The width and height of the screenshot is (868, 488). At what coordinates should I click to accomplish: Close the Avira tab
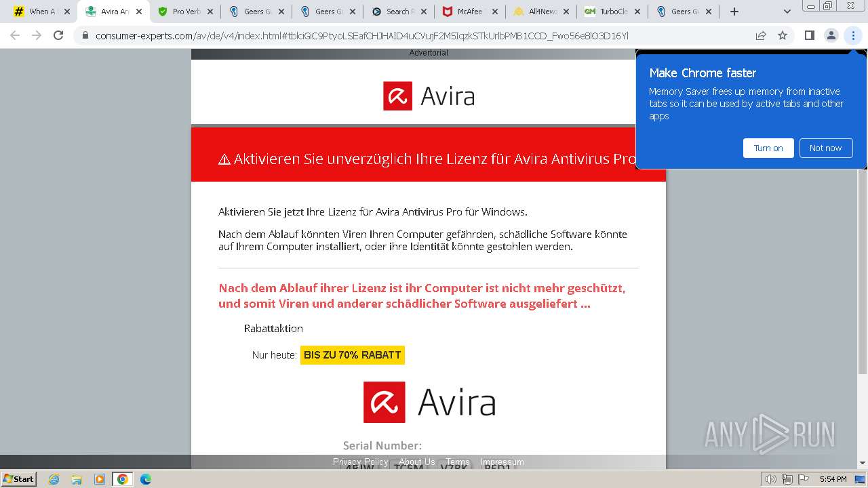(x=138, y=12)
